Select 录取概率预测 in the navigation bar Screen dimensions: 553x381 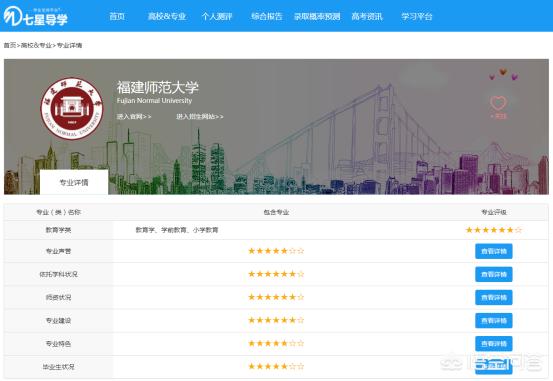coord(317,16)
